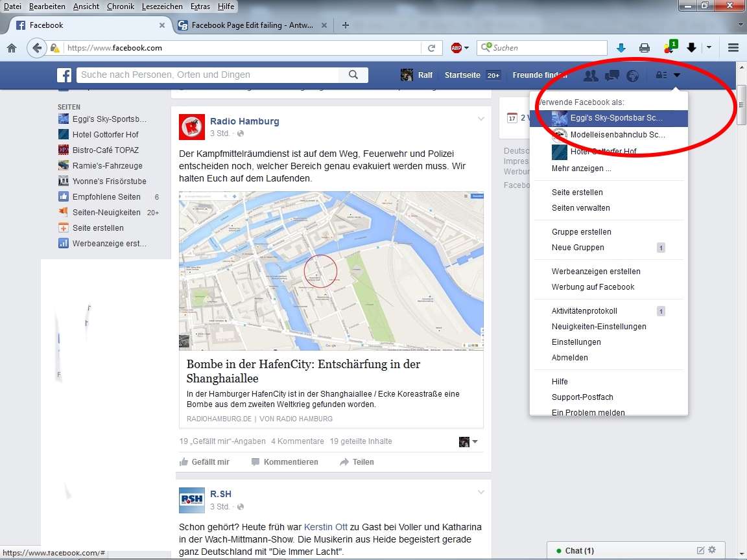Choose Modelleisenbahnclub in Verwende Facebook als list

click(x=609, y=135)
